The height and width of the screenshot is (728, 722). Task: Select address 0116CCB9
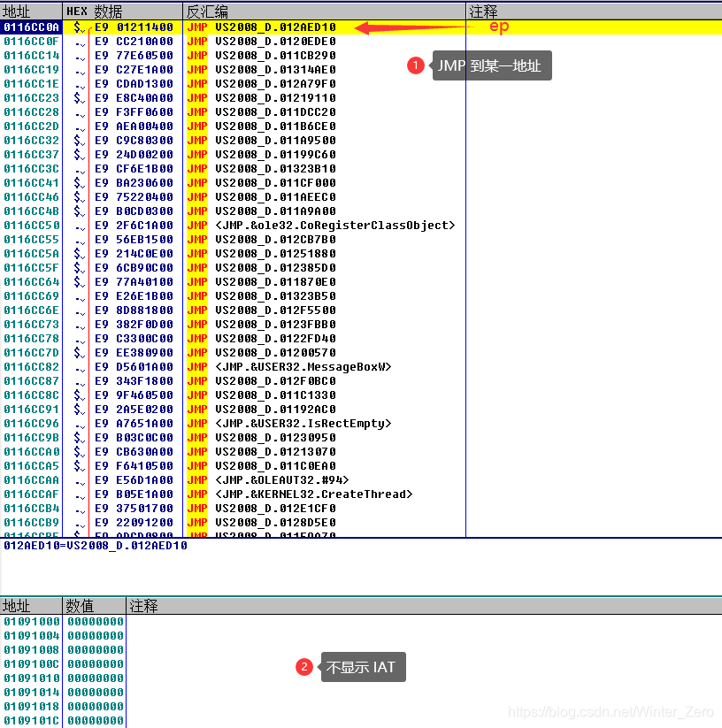32,523
